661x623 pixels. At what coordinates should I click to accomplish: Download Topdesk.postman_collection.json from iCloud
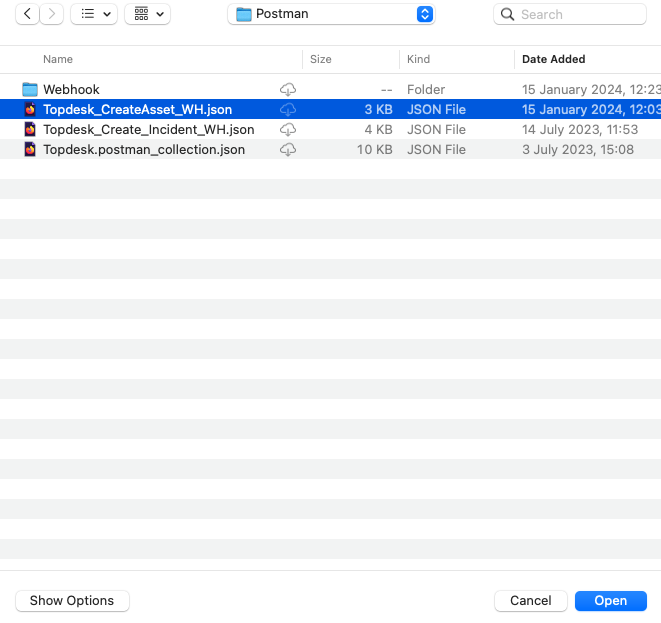coord(288,149)
